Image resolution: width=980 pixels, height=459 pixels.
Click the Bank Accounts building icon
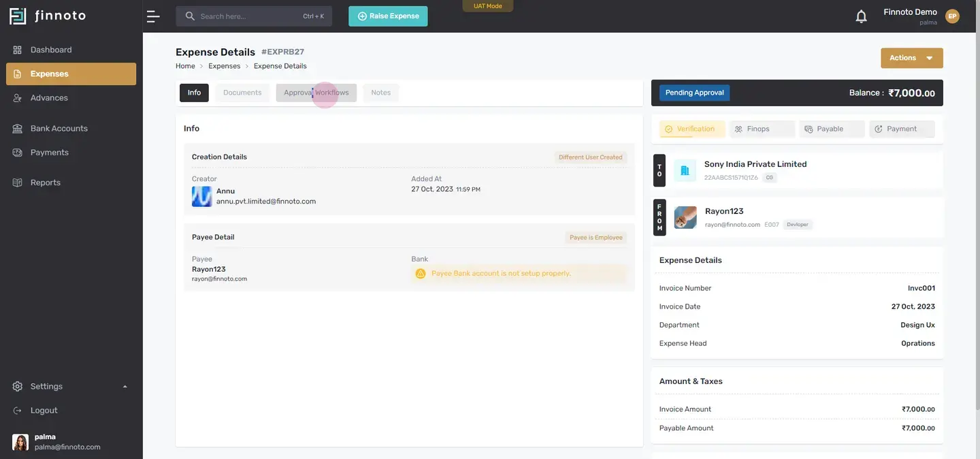[18, 129]
